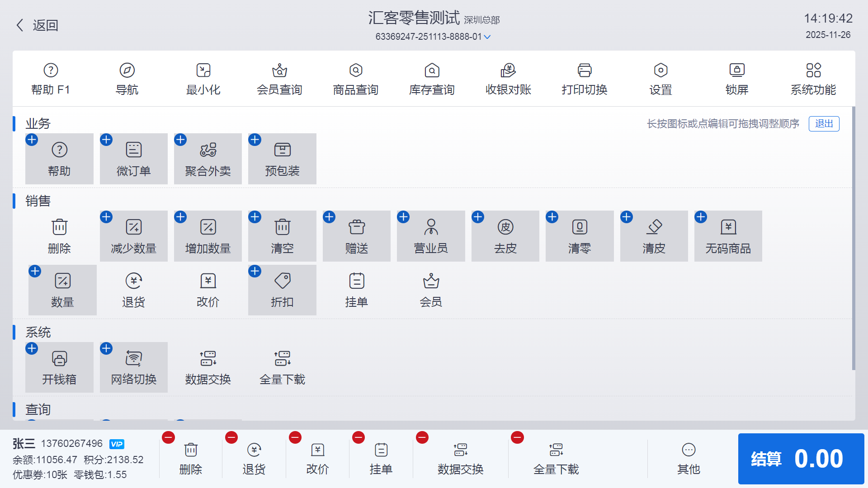Click the 退出 edit-mode button
Screen dimensions: 868x488
click(824, 124)
